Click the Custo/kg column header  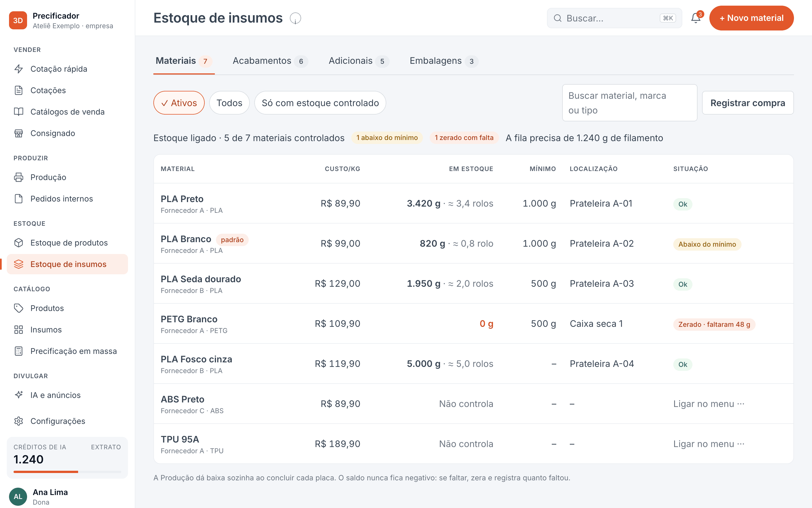click(x=342, y=169)
